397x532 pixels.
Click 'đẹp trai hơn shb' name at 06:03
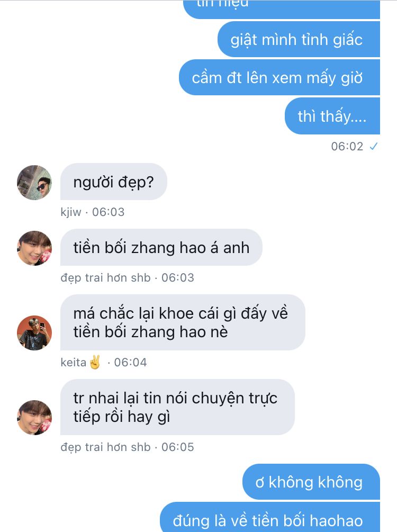[105, 277]
